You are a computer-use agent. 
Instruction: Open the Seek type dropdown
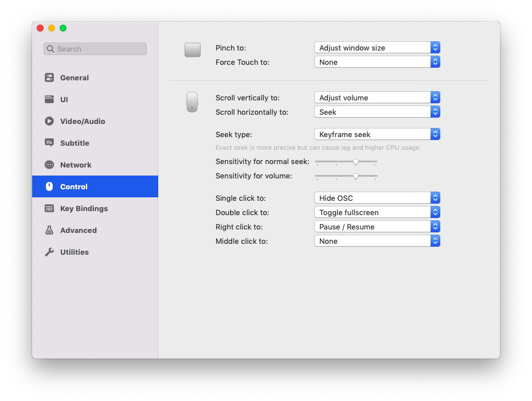tap(377, 134)
